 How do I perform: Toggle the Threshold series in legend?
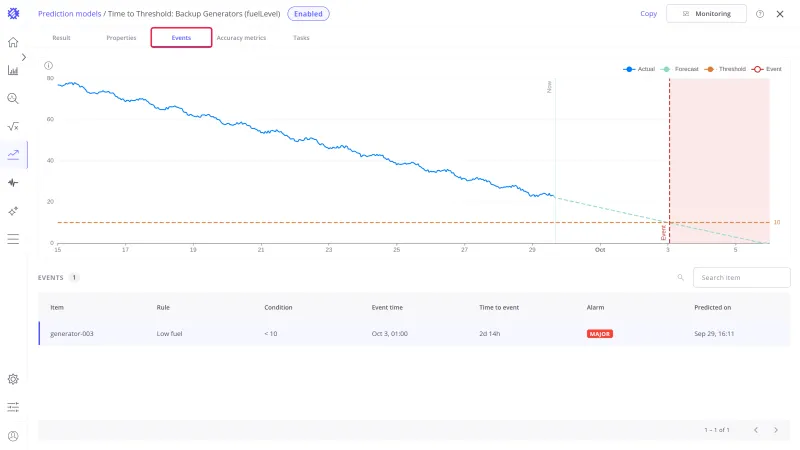pos(724,69)
